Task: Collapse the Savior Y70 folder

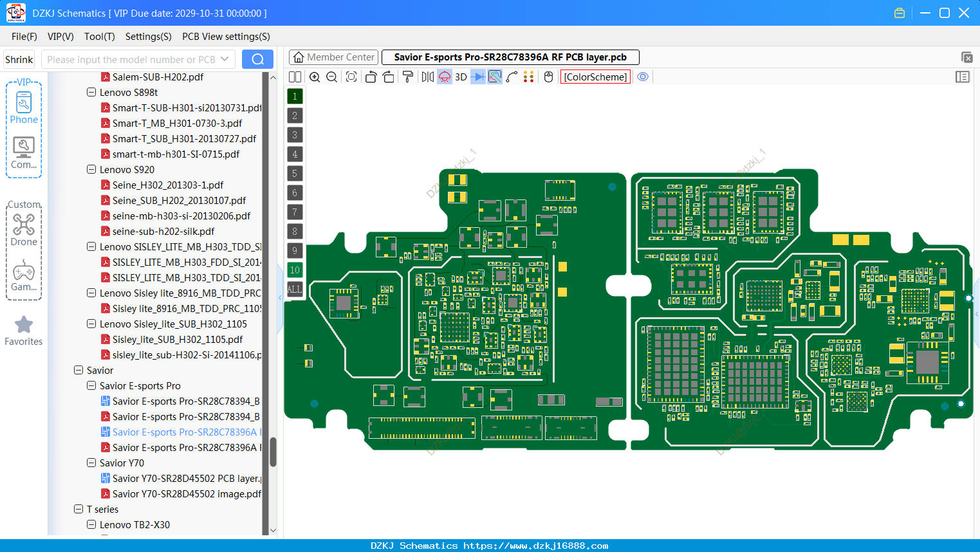Action: point(91,463)
